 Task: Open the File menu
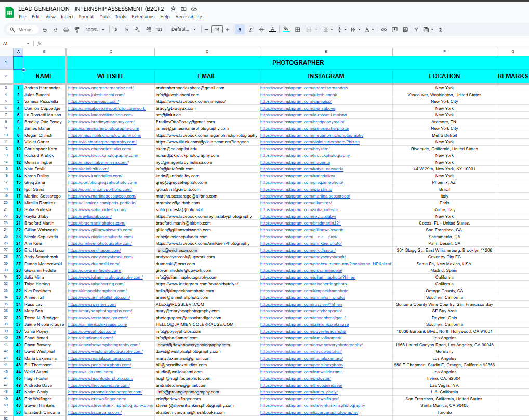(22, 17)
